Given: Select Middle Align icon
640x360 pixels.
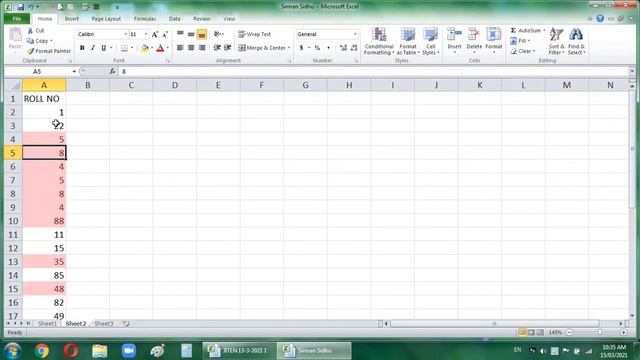Looking at the screenshot, I should (x=191, y=34).
